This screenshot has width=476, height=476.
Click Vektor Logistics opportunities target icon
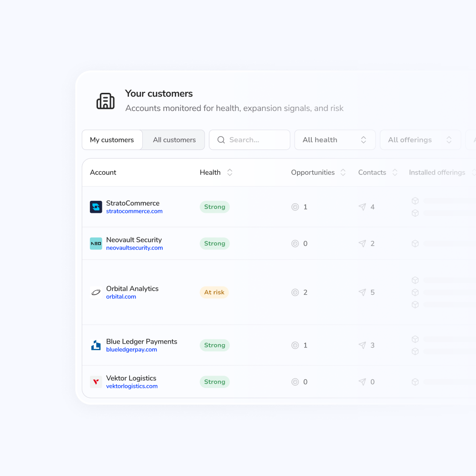pyautogui.click(x=295, y=382)
